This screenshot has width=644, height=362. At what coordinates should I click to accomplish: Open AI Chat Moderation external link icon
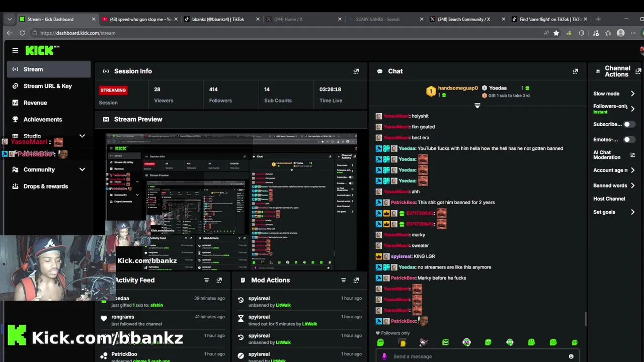(x=632, y=155)
